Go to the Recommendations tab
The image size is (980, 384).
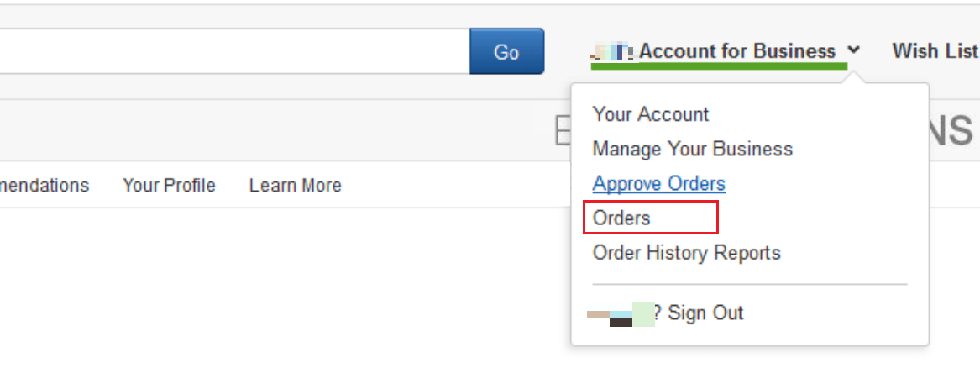pyautogui.click(x=45, y=186)
